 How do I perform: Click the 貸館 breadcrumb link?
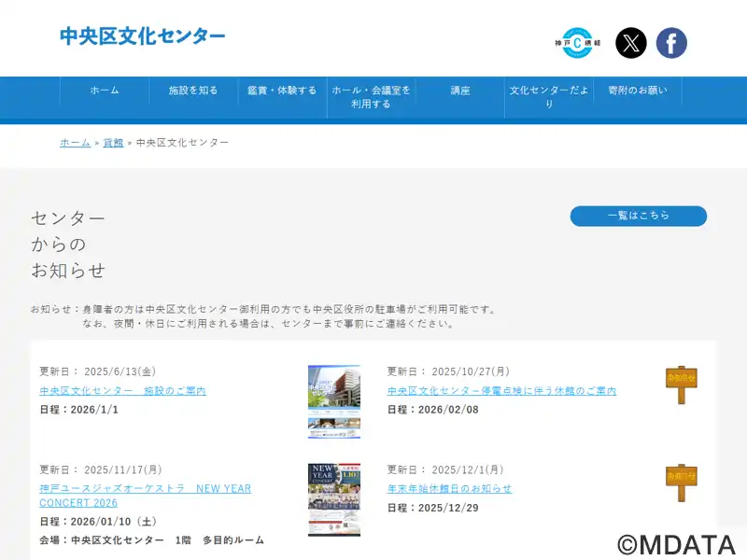(113, 143)
